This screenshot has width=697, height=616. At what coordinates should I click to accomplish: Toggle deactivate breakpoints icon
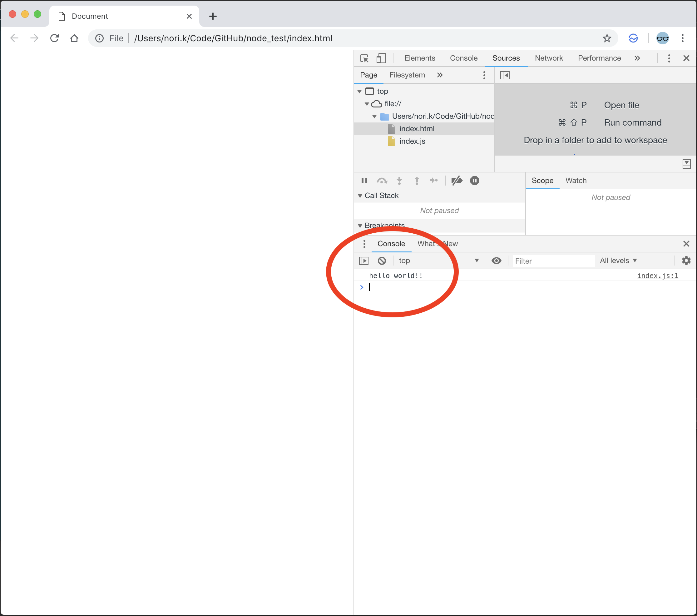click(x=457, y=181)
